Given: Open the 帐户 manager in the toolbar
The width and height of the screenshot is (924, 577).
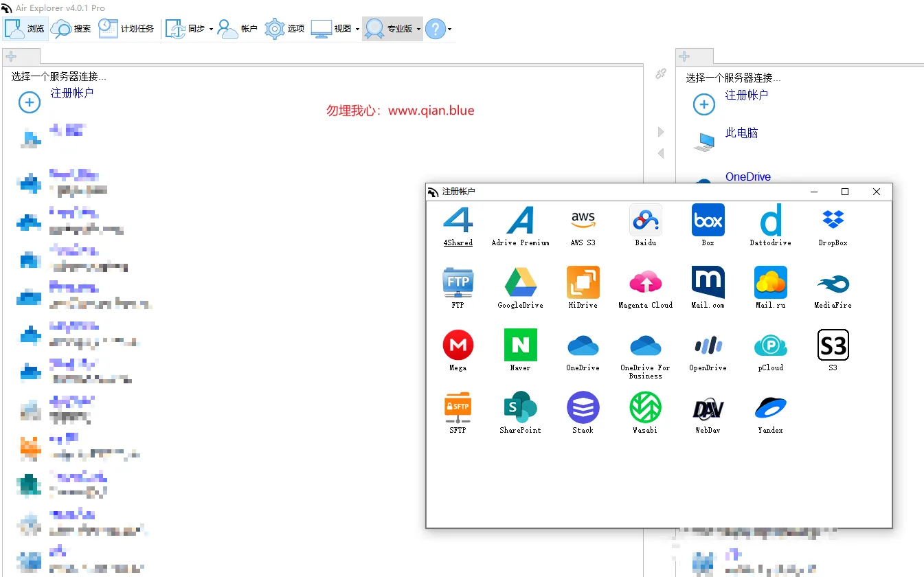Looking at the screenshot, I should pyautogui.click(x=238, y=29).
